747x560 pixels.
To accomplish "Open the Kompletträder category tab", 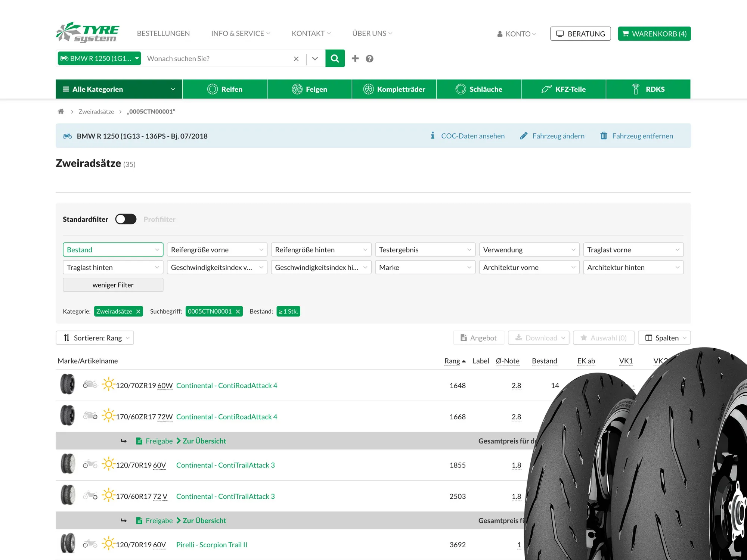I will (x=394, y=89).
